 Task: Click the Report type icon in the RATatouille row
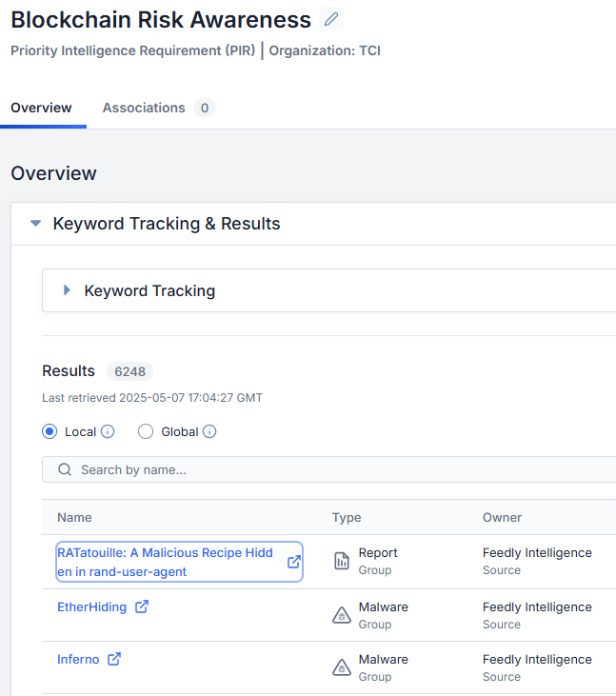342,561
